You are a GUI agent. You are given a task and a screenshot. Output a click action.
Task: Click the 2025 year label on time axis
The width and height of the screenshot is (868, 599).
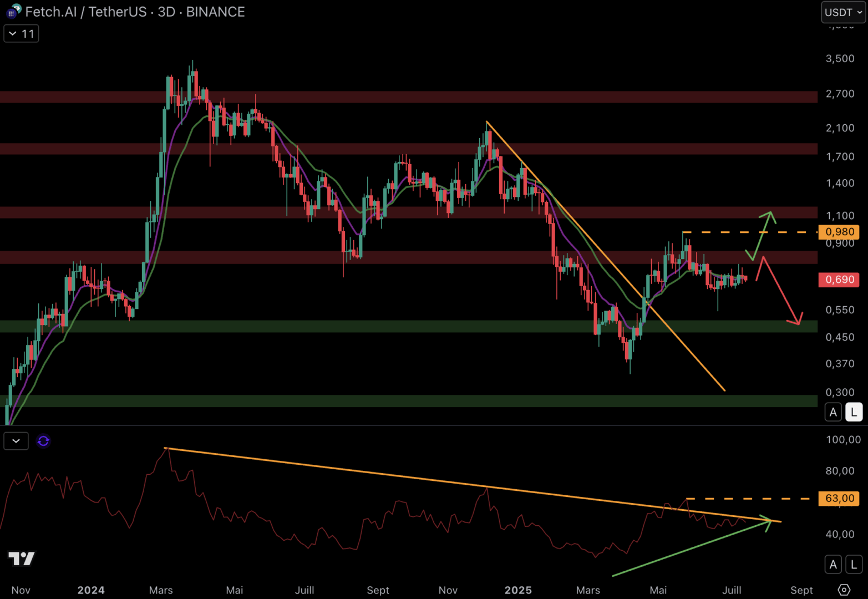coord(518,590)
